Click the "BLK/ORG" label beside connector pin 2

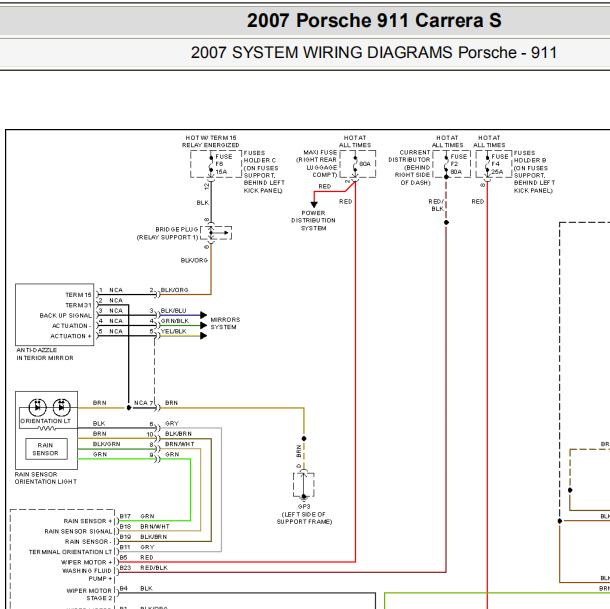click(174, 290)
